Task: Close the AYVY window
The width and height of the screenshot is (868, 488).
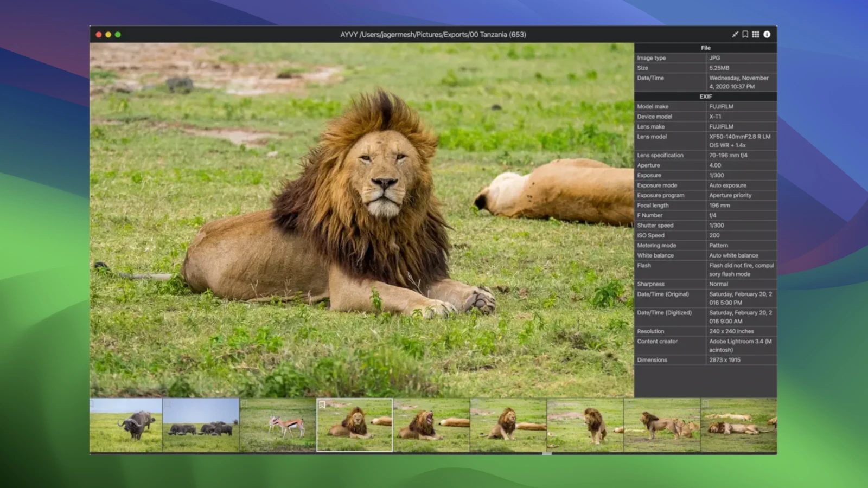Action: (x=99, y=35)
